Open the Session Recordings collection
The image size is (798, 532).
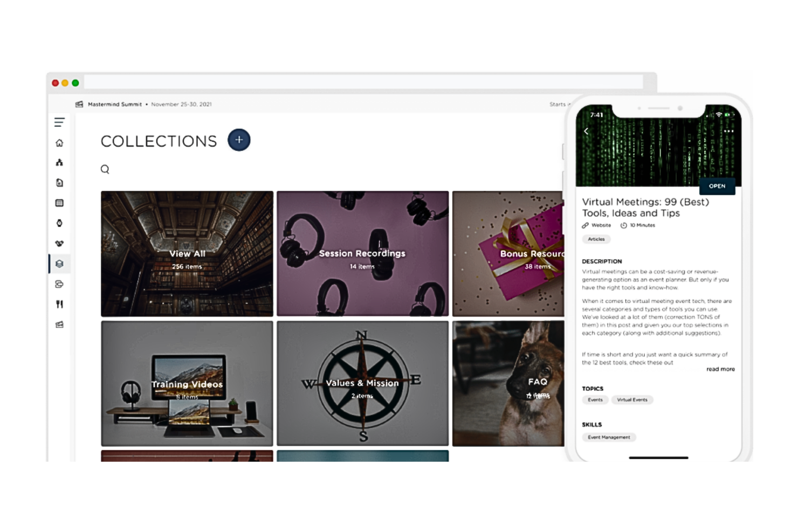tap(362, 253)
